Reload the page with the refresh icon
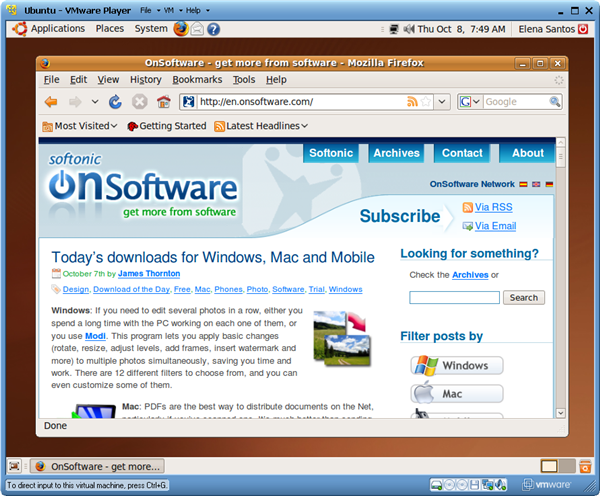The width and height of the screenshot is (600, 496). click(115, 102)
